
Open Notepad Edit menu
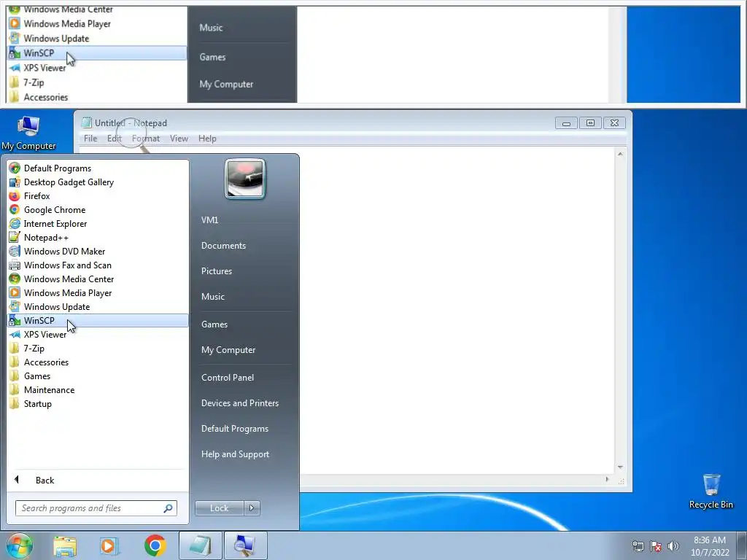click(x=115, y=139)
